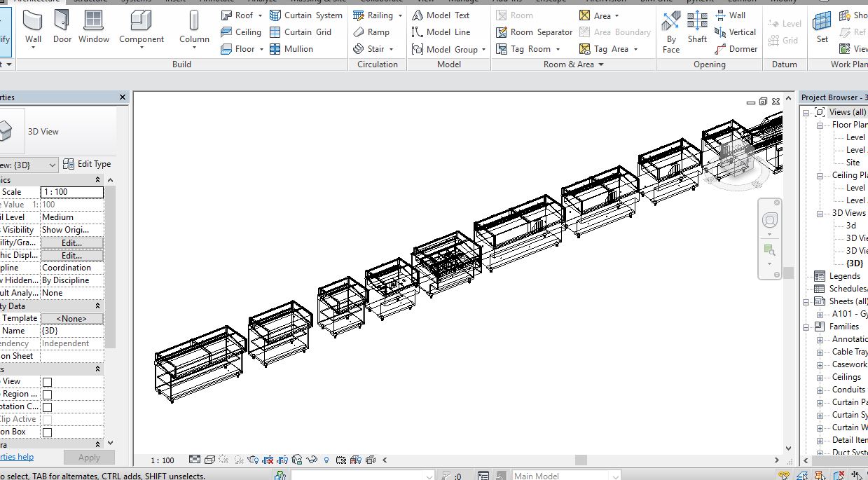The image size is (868, 480).
Task: Open the Railing dropdown arrow
Action: (x=400, y=15)
